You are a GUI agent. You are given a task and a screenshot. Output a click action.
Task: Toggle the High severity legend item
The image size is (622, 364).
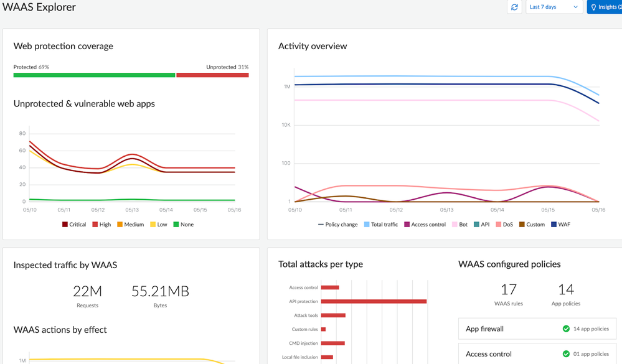[101, 225]
